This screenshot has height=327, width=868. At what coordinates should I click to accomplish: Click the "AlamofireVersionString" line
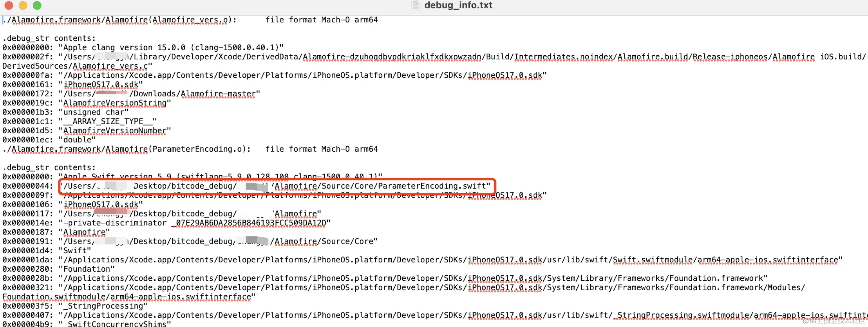coord(87,103)
